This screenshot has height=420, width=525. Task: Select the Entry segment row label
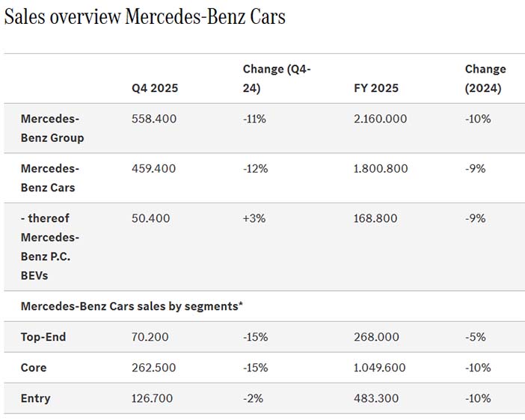pos(36,398)
